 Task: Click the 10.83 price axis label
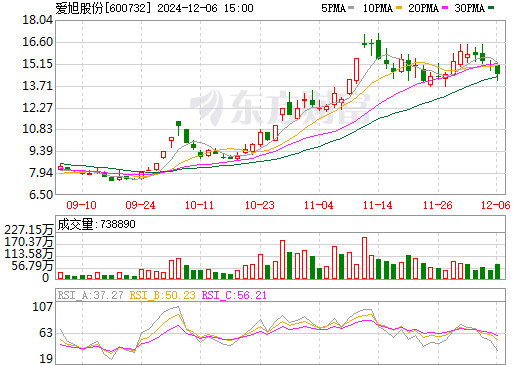coord(37,129)
